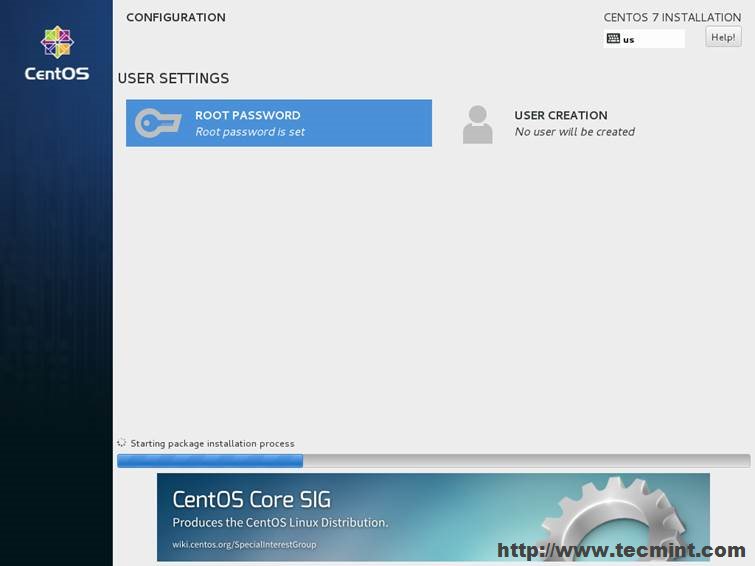Click the user silhouette icon
Viewport: 755px width, 566px height.
pyautogui.click(x=477, y=124)
